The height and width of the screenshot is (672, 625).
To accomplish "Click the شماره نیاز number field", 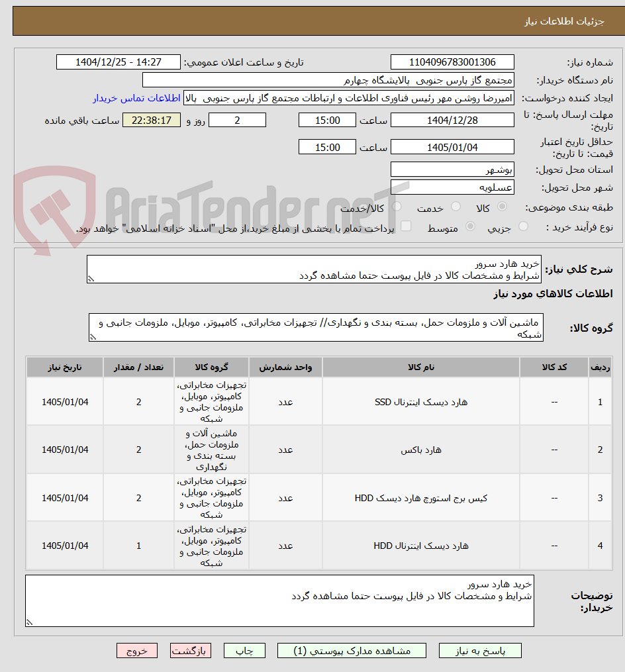I will [452, 62].
